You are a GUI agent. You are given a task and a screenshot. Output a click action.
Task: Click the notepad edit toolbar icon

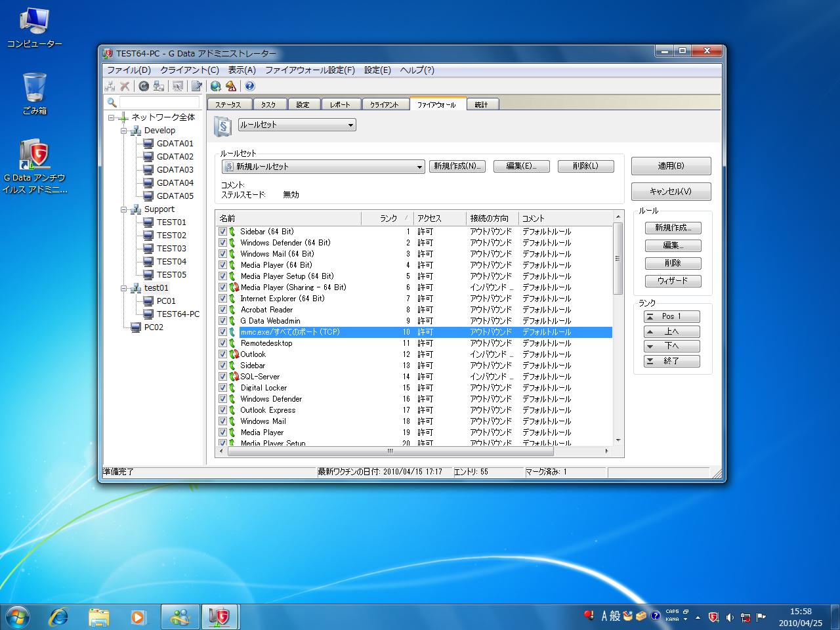point(196,86)
